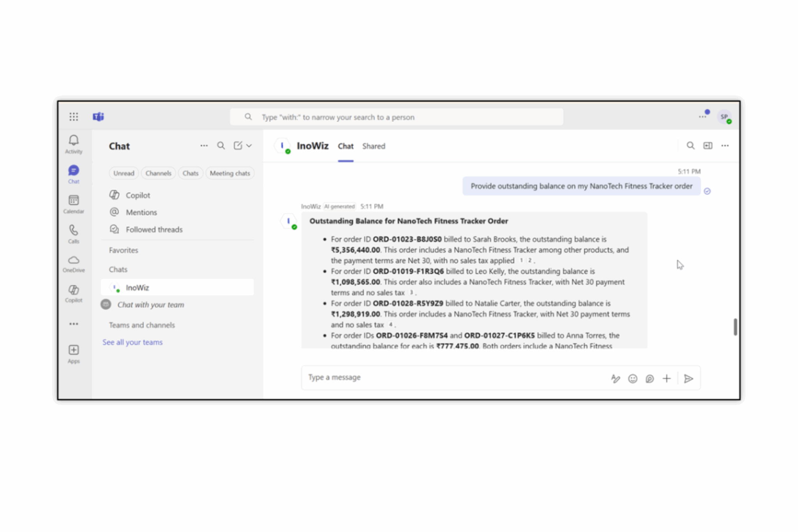
Task: Expand the new chat dropdown chevron
Action: (x=249, y=145)
